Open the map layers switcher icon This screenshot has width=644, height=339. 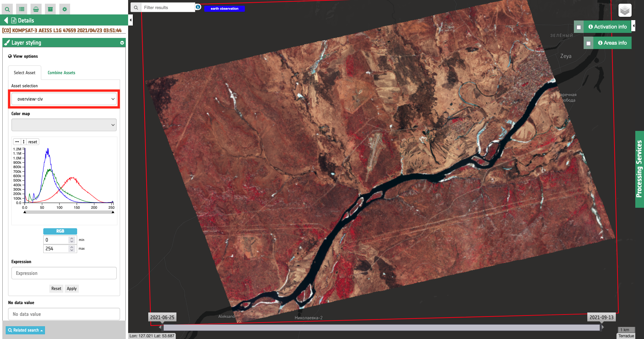(x=625, y=10)
